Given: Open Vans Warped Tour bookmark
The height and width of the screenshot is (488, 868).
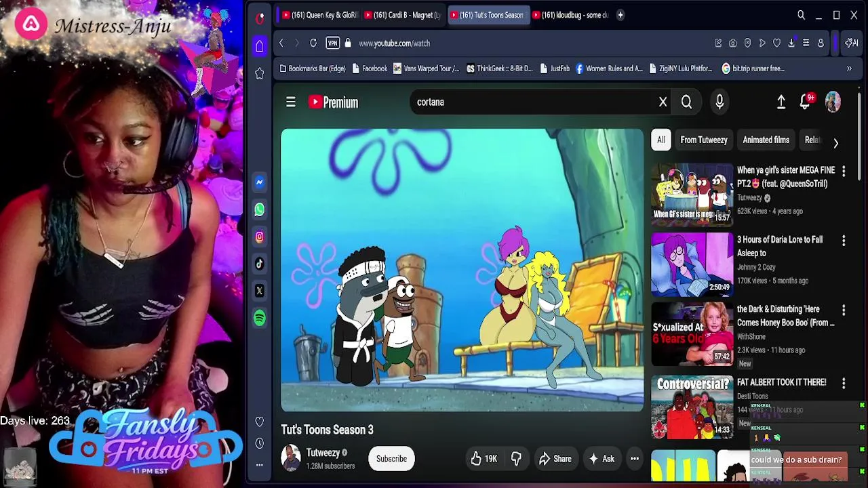Looking at the screenshot, I should point(426,68).
